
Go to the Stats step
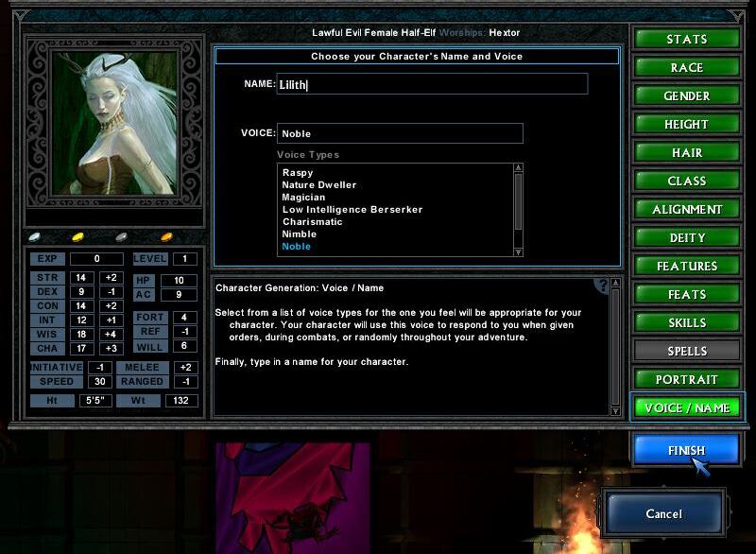coord(686,40)
